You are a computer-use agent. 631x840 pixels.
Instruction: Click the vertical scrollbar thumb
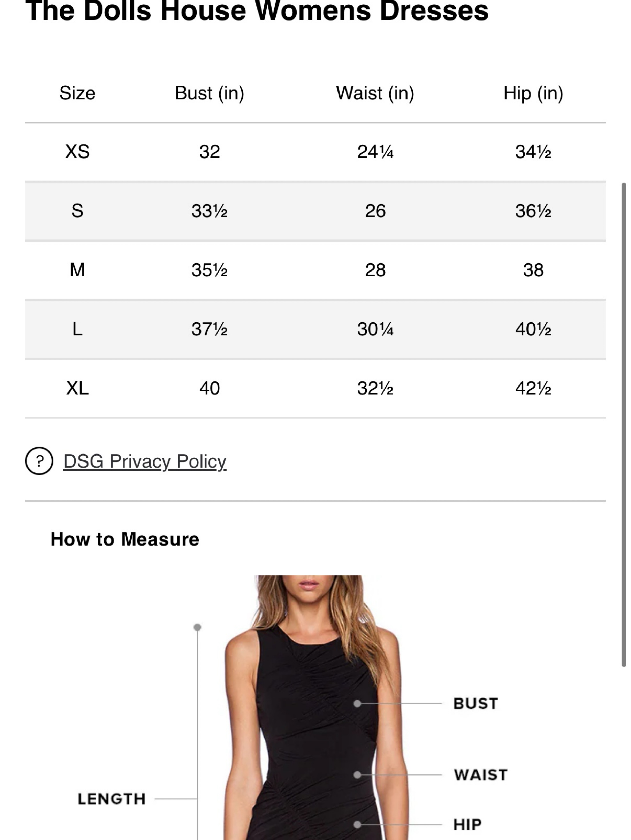(x=623, y=425)
